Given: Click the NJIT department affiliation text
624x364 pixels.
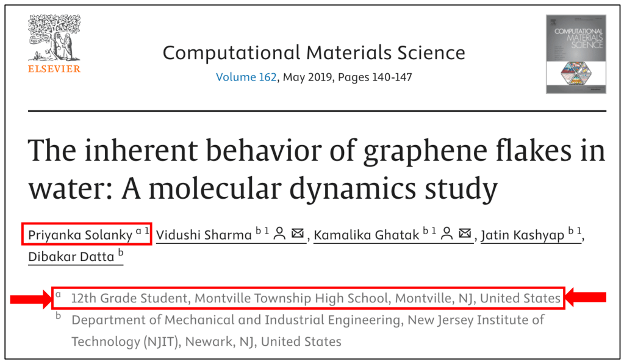Looking at the screenshot, I should [x=308, y=330].
